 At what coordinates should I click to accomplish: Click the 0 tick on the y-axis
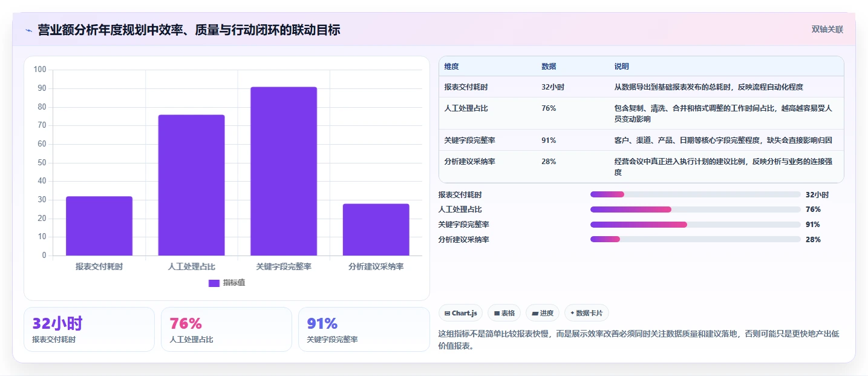pos(44,256)
